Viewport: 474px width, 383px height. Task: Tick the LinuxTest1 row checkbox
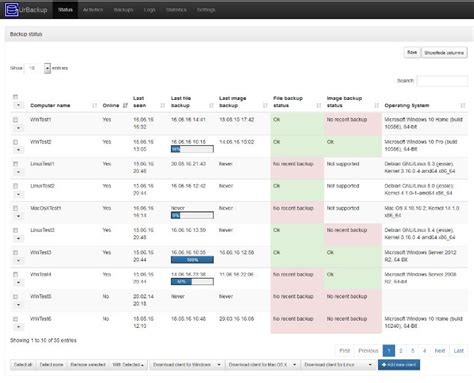click(x=15, y=164)
